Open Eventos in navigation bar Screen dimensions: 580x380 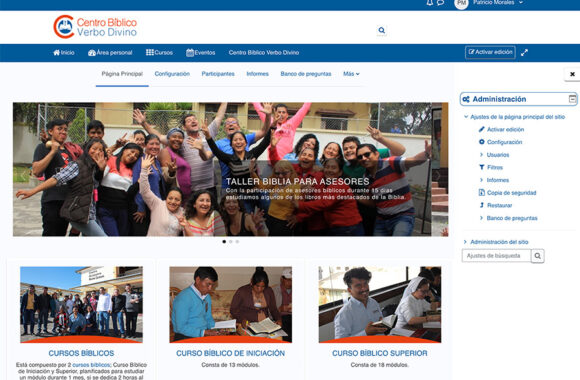(x=200, y=53)
